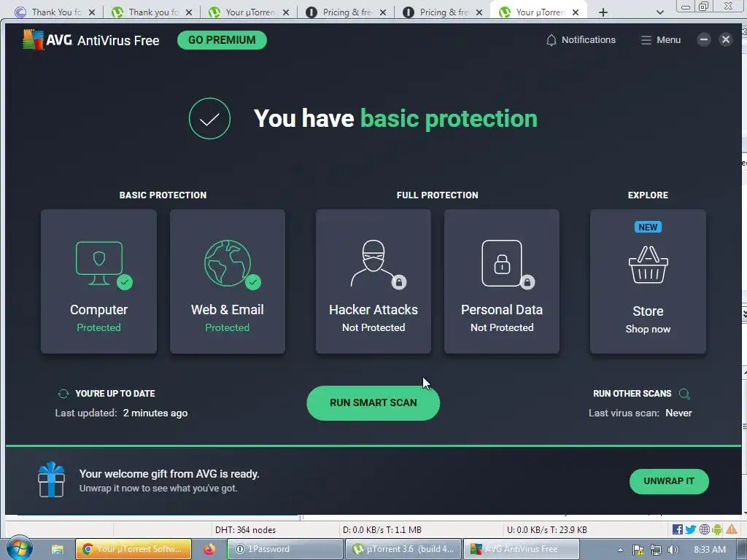
Task: Click the welcome gift box icon
Action: (52, 480)
